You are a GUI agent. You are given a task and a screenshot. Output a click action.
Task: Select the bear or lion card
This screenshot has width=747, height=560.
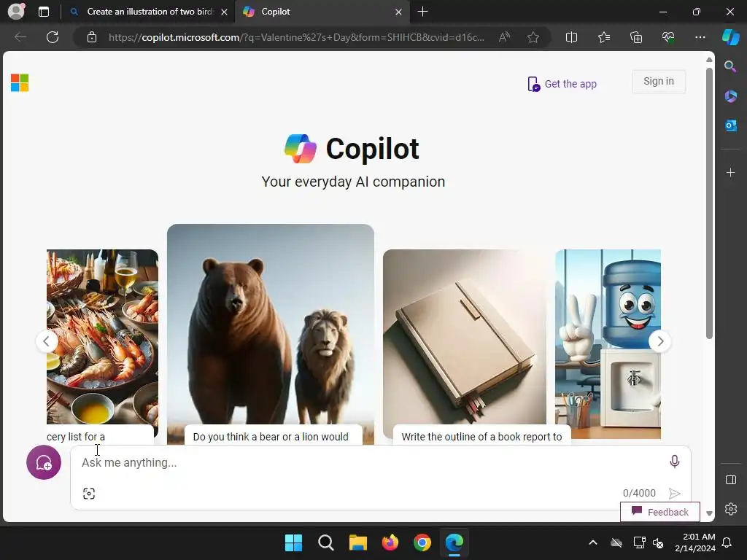tap(271, 334)
